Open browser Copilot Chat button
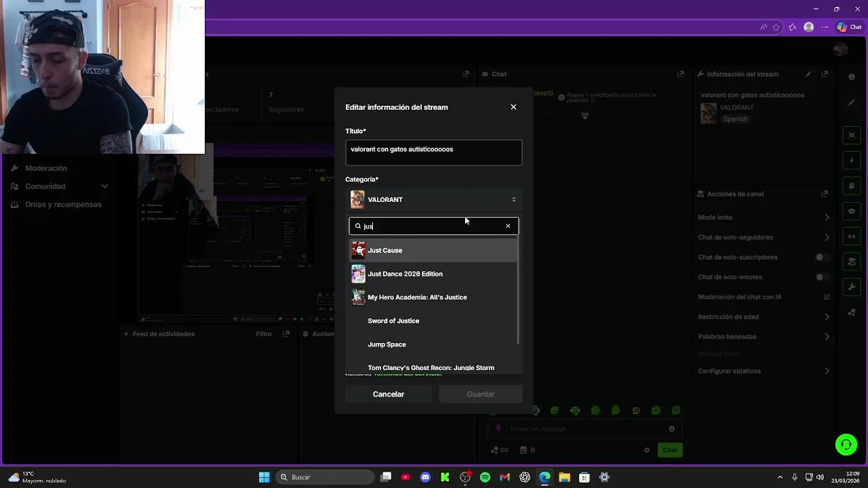Viewport: 868px width, 488px height. coord(850,27)
